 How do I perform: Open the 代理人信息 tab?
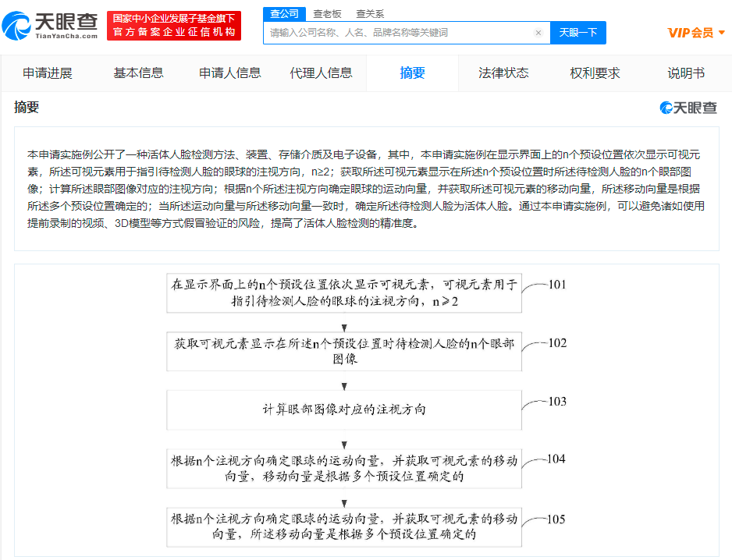pyautogui.click(x=322, y=73)
